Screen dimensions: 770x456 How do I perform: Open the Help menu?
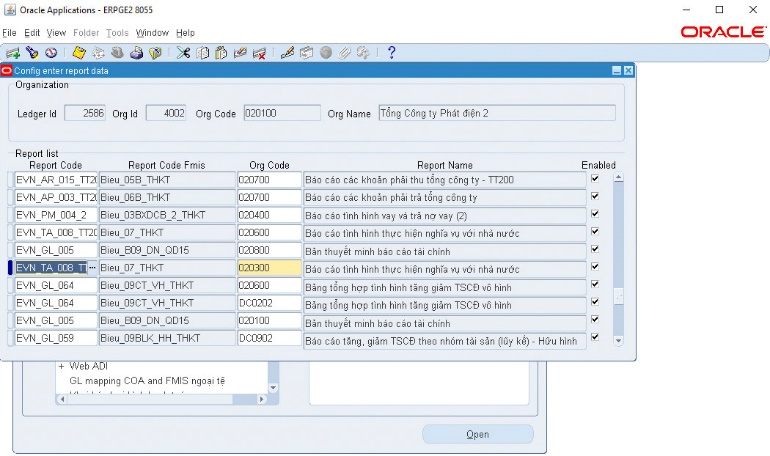pyautogui.click(x=185, y=33)
